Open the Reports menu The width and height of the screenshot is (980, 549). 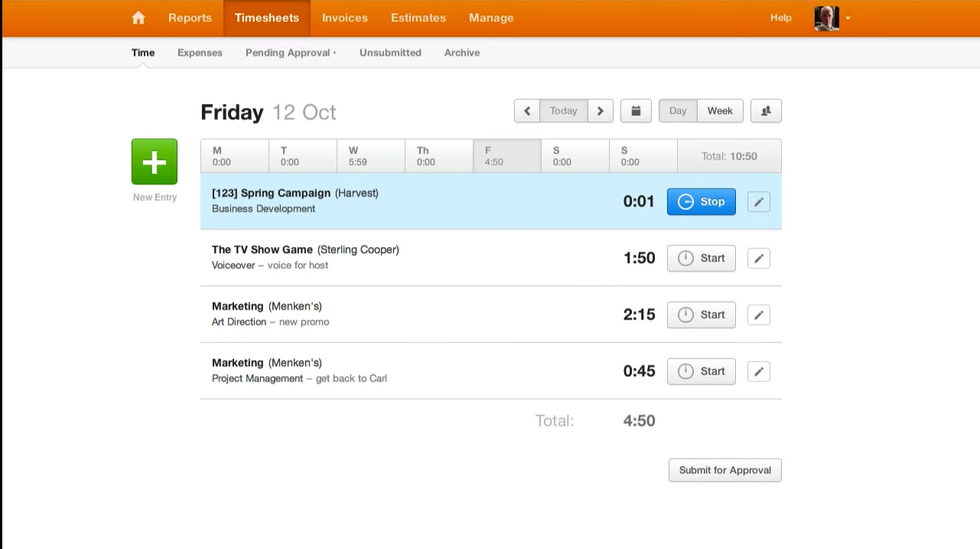coord(190,18)
